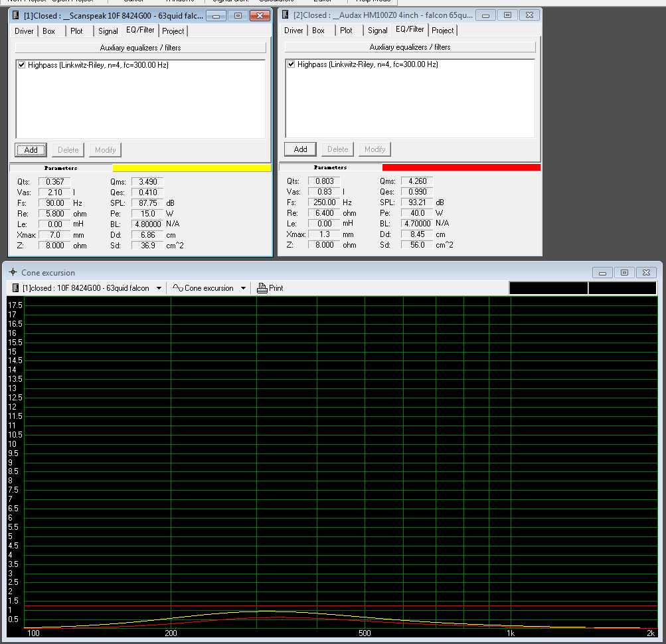Click Pe field 40.0 in Audax window
This screenshot has width=666, height=644.
point(417,213)
